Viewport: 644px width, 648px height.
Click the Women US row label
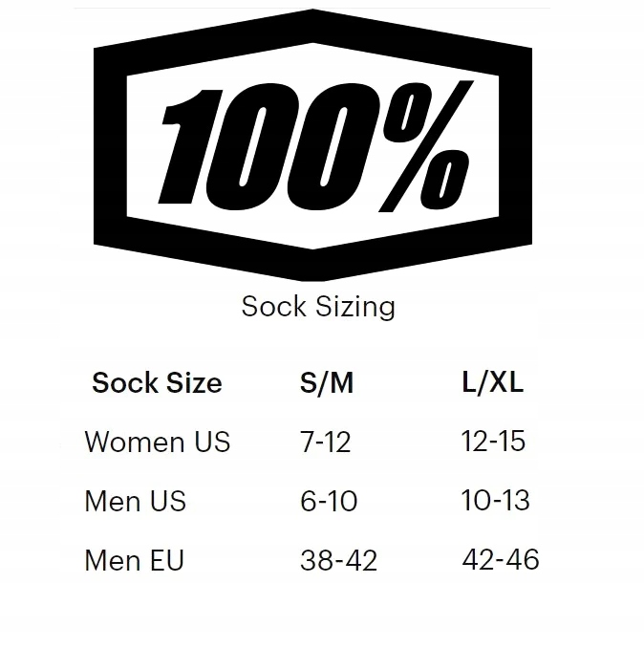click(158, 443)
